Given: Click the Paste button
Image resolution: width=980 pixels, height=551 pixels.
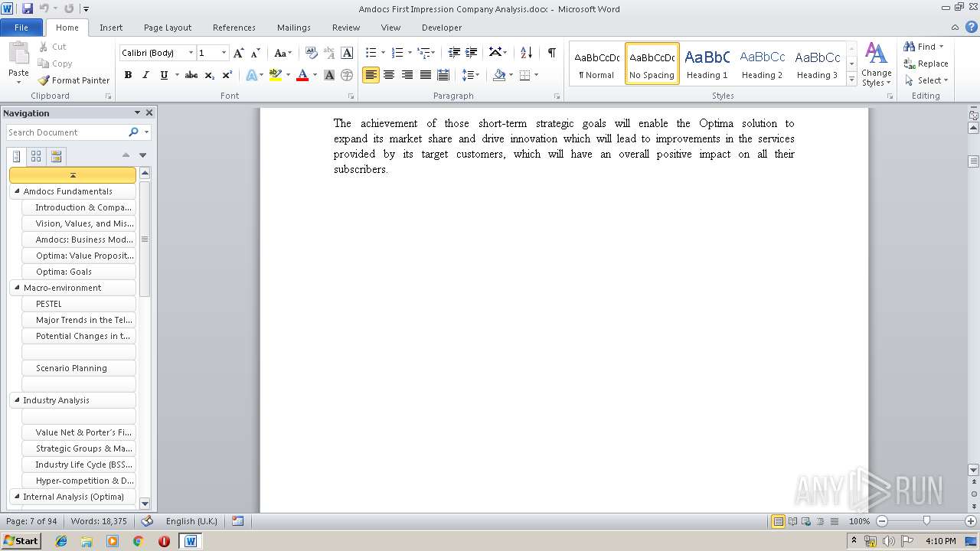Looking at the screenshot, I should (18, 63).
